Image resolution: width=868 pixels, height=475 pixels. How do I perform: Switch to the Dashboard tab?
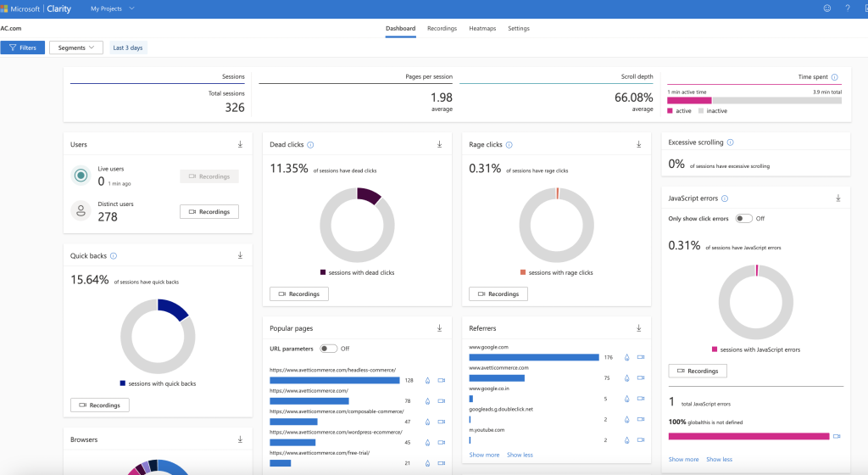coord(401,29)
